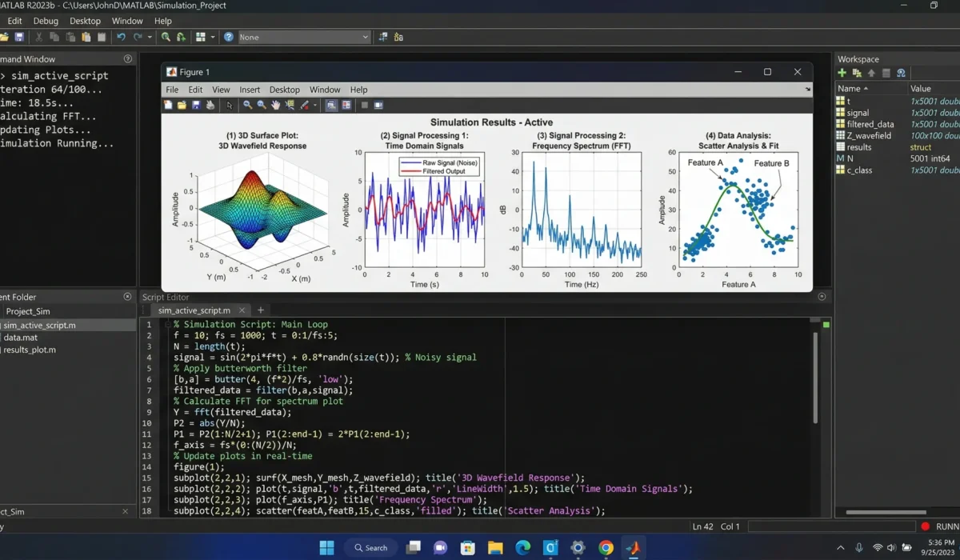Click Save Figure icon in Figure 1 toolbar
This screenshot has height=560, width=960.
coord(196,105)
